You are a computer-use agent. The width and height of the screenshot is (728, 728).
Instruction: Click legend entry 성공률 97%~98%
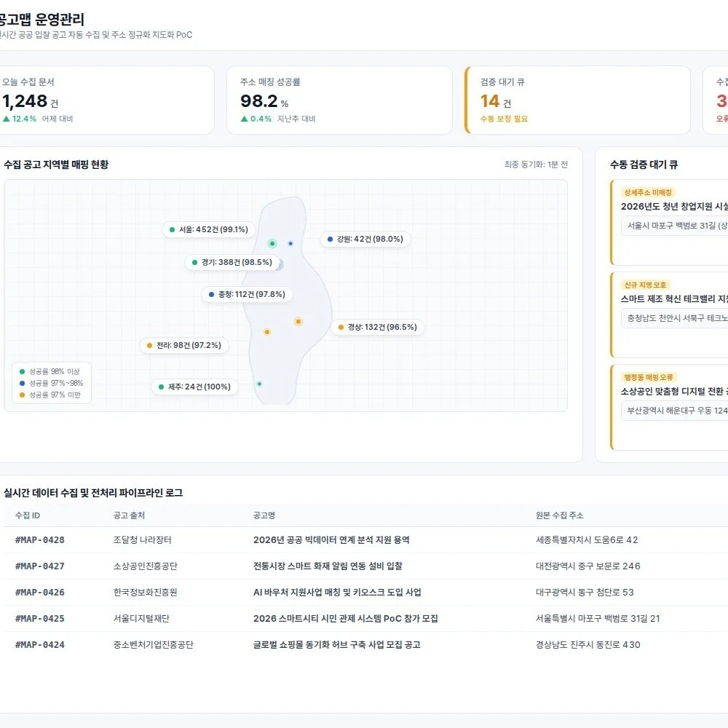(52, 383)
